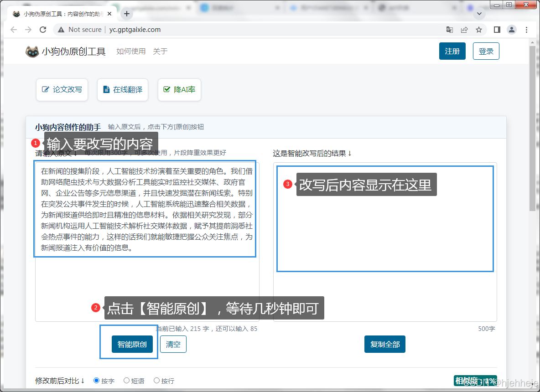Click the 小狗伪原创工具 dog logo
The image size is (540, 392).
point(32,52)
